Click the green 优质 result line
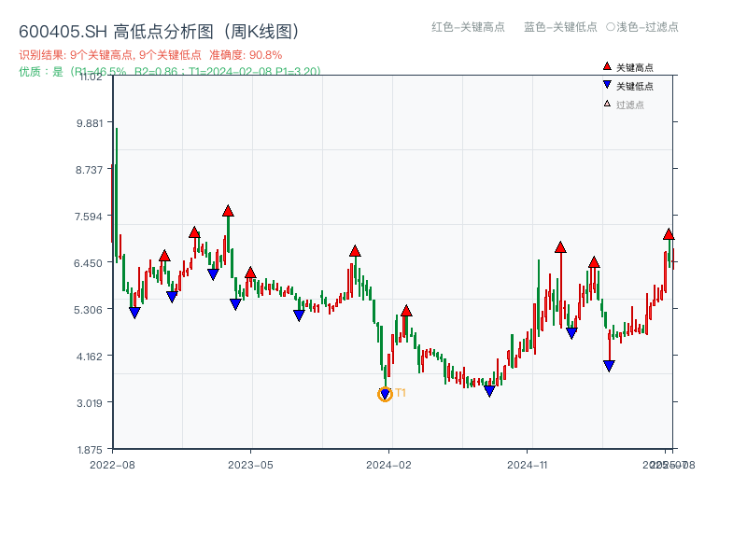 point(170,72)
